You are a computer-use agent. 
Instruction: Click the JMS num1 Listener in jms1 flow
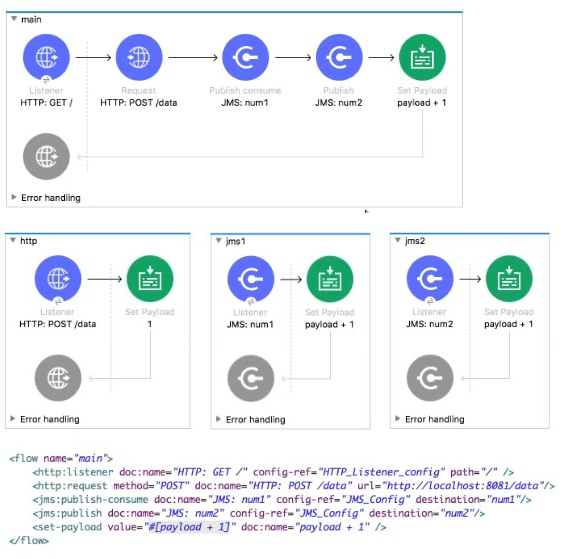pos(250,279)
